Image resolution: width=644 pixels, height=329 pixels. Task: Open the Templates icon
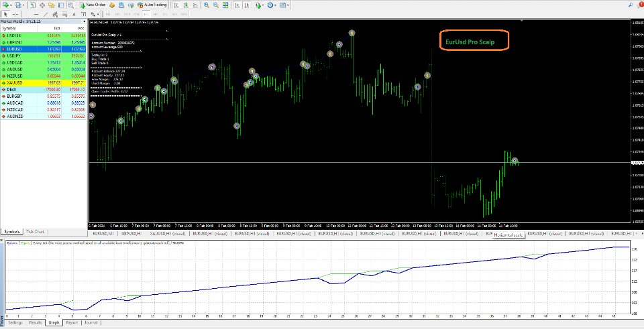tap(283, 5)
